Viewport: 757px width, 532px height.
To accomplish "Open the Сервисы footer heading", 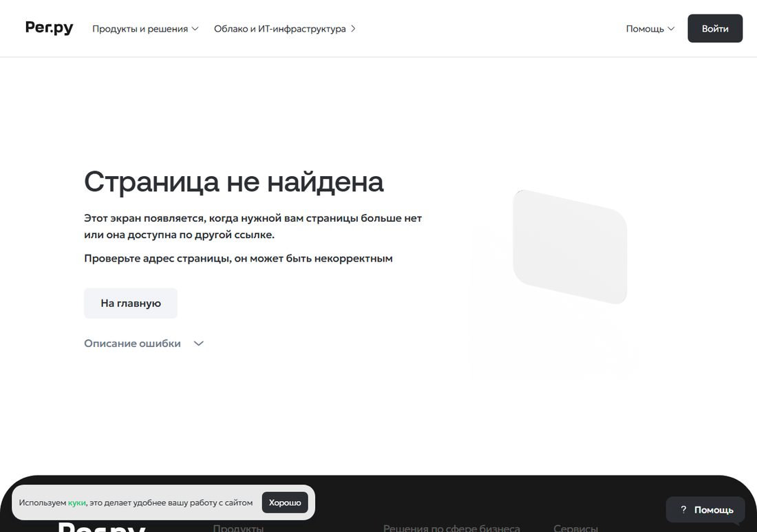I will [575, 528].
